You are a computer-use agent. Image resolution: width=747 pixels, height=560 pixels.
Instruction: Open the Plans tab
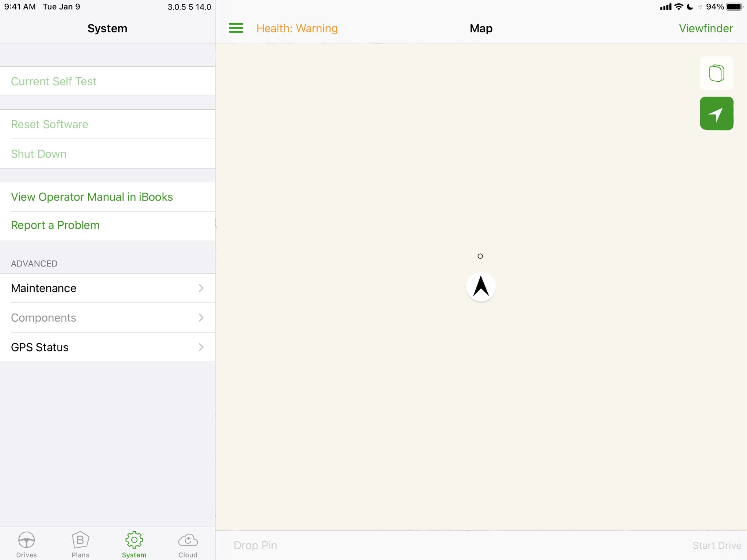point(80,544)
